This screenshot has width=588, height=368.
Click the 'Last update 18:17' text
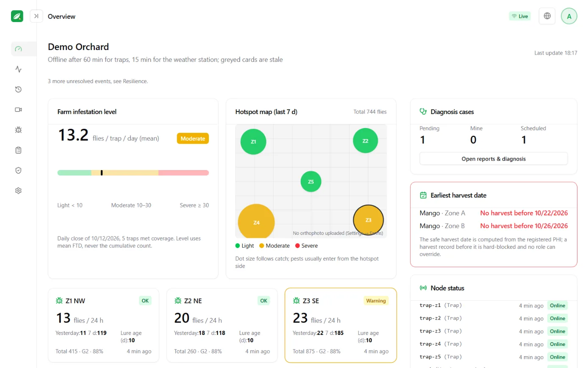tap(556, 53)
